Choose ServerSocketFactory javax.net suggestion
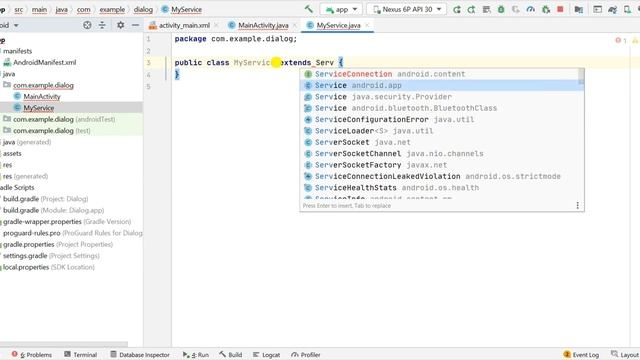The width and height of the screenshot is (640, 360). [x=439, y=165]
